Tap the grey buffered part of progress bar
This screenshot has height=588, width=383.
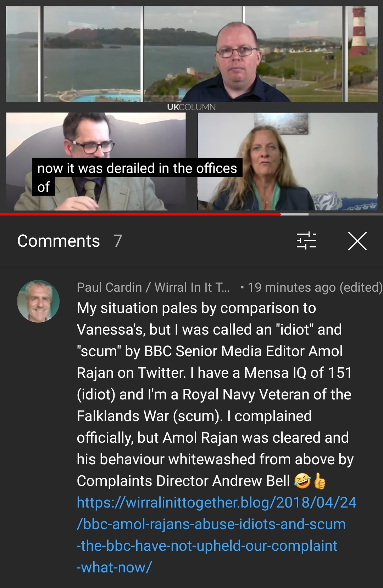(294, 214)
